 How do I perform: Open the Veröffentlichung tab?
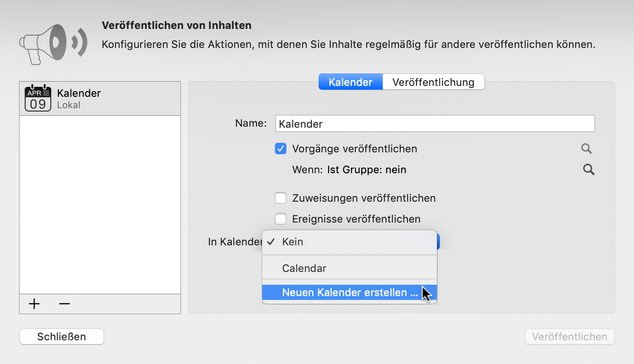tap(433, 82)
